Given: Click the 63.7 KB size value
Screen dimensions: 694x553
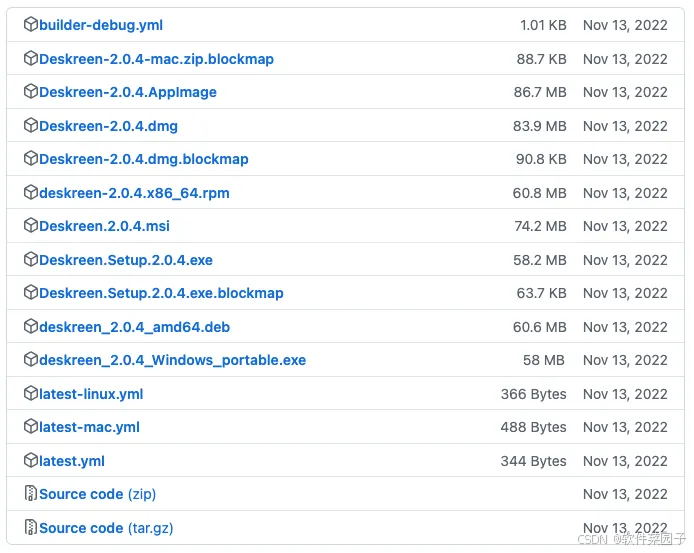Looking at the screenshot, I should pyautogui.click(x=541, y=293).
